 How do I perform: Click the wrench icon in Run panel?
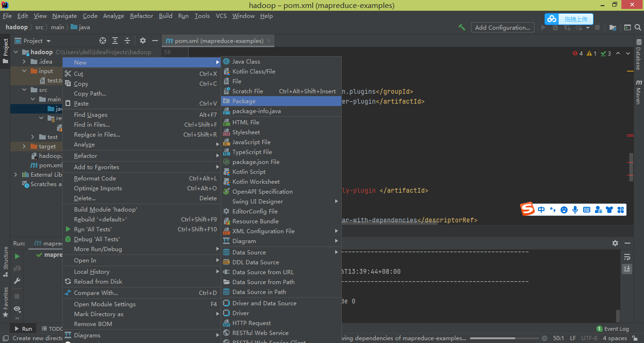click(17, 281)
